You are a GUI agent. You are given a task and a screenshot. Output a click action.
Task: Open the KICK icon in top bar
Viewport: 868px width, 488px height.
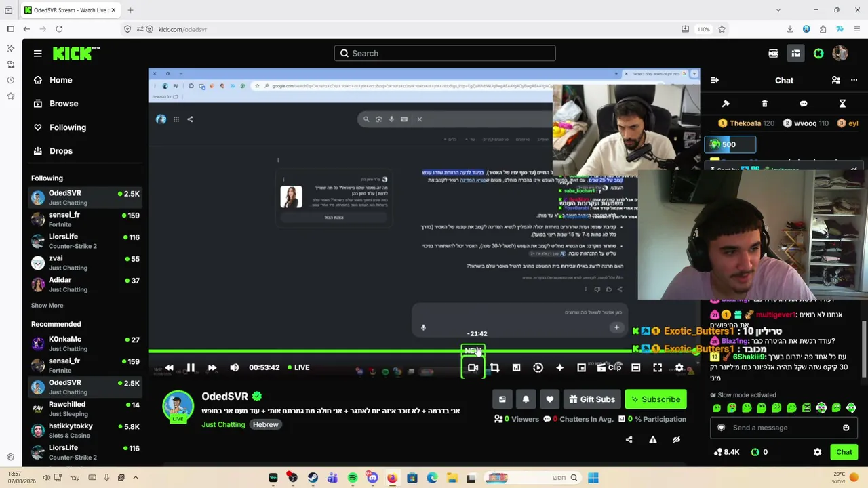point(773,54)
